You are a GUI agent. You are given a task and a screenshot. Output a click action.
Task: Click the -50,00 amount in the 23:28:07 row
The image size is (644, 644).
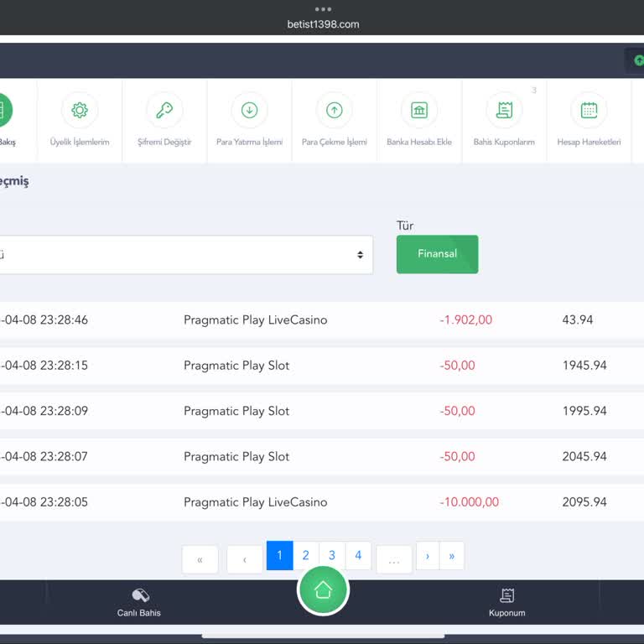457,457
